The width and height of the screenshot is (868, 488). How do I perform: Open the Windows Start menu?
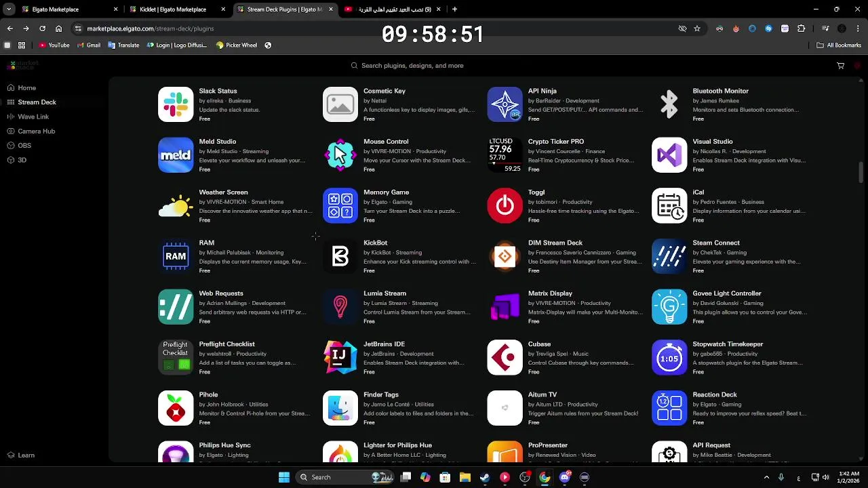[284, 477]
